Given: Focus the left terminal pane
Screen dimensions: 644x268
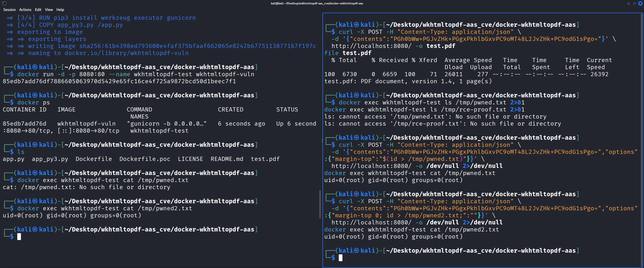Looking at the screenshot, I should click(x=19, y=236).
